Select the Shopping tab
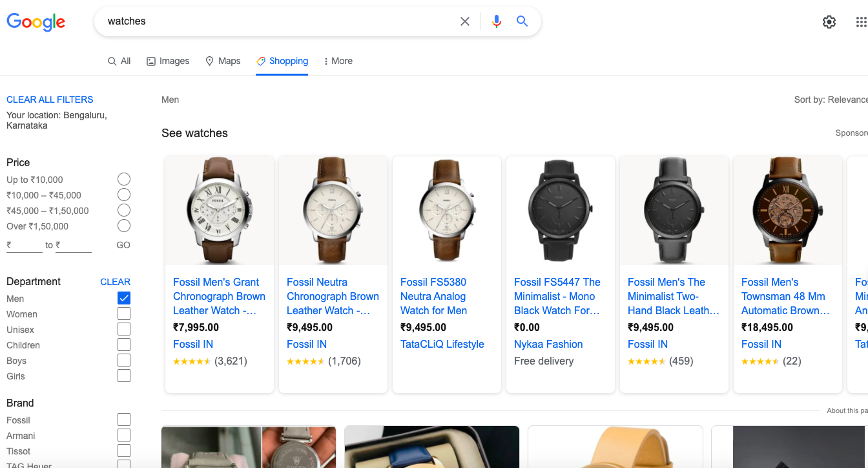The width and height of the screenshot is (868, 468). click(x=282, y=61)
